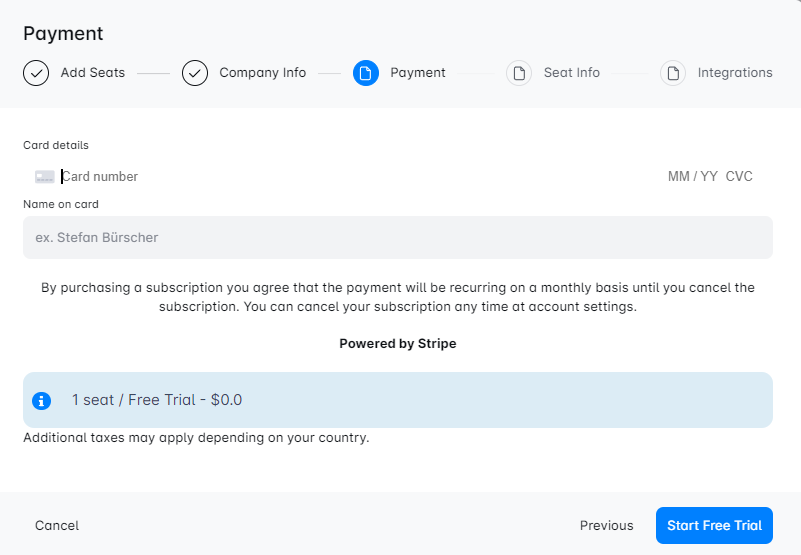
Task: Click the Powered by Stripe text
Action: pyautogui.click(x=398, y=343)
